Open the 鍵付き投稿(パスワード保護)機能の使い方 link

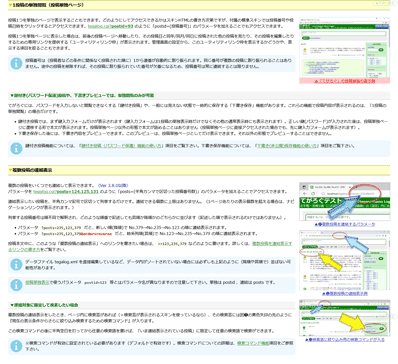point(121,146)
